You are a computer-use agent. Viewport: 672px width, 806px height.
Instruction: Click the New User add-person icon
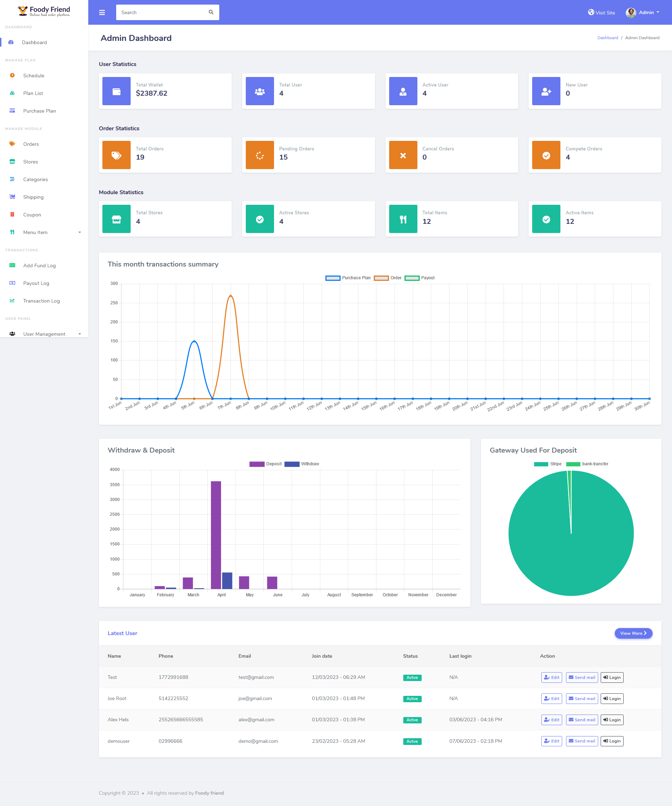point(546,91)
